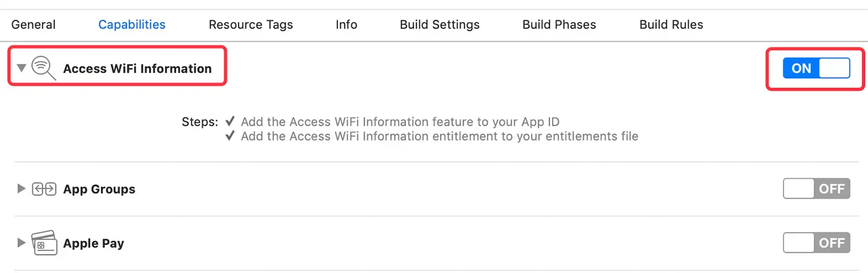Switch to the General tab
The width and height of the screenshot is (868, 273).
pyautogui.click(x=34, y=25)
